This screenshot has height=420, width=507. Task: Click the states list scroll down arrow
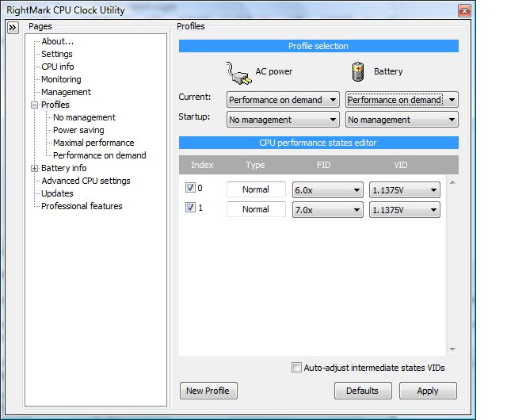(452, 349)
